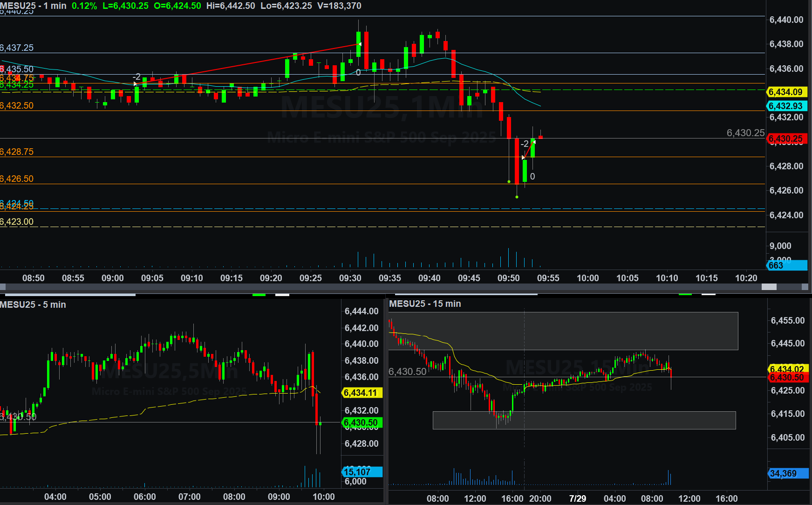Click the "O=6,424.50" open price readout
812x505 pixels.
177,6
